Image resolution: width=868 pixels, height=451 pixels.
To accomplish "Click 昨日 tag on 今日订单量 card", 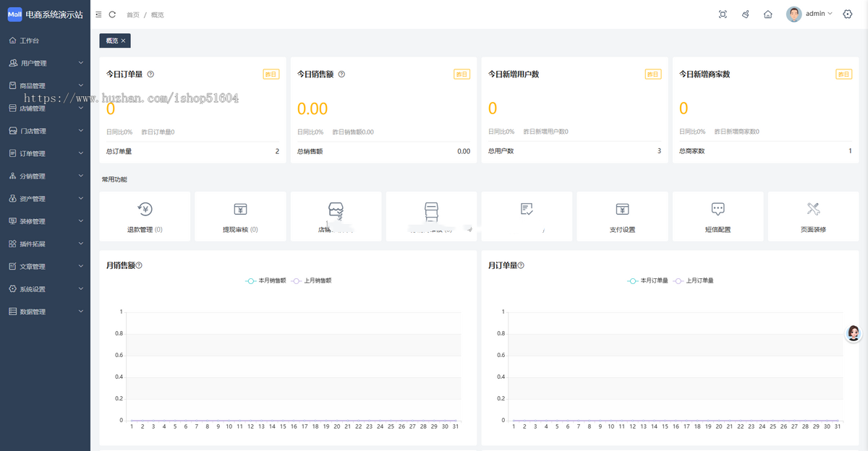I will point(271,74).
